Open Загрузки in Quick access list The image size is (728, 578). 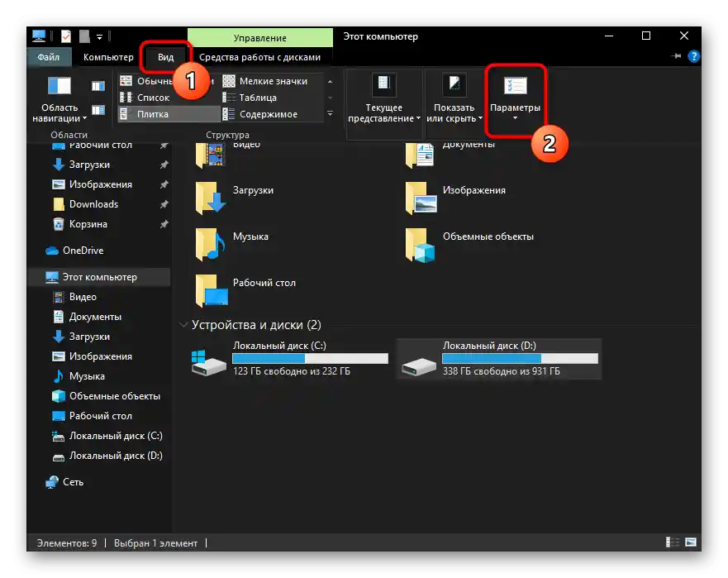point(89,165)
